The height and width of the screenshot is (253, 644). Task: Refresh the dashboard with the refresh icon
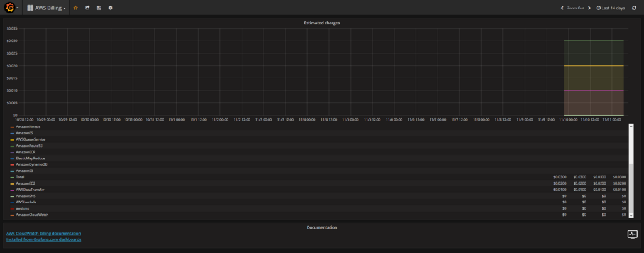[x=634, y=8]
